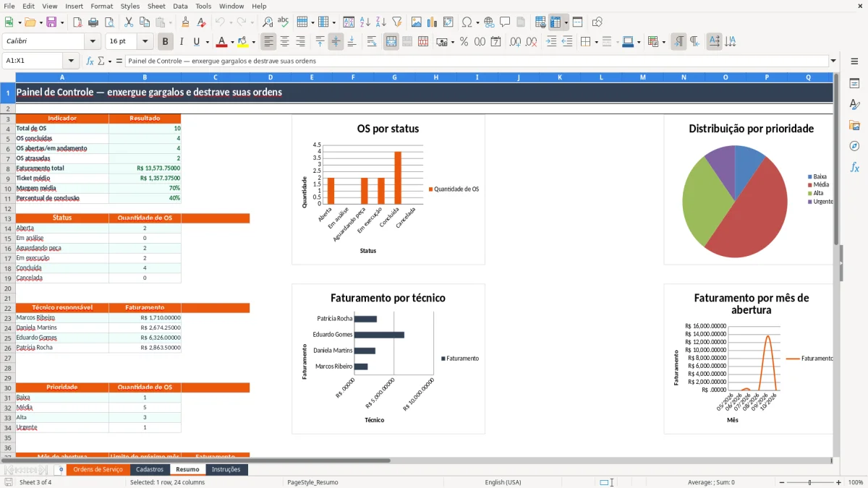Click English (USA) language in status bar

[503, 482]
